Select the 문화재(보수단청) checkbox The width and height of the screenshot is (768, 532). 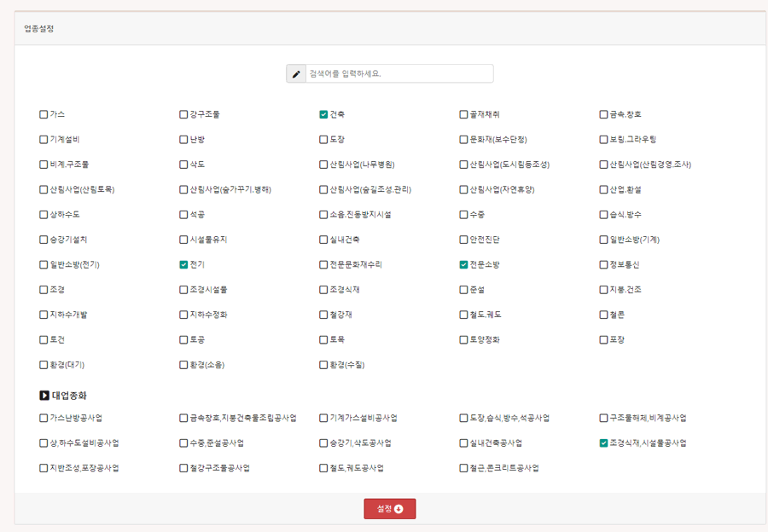coord(463,140)
